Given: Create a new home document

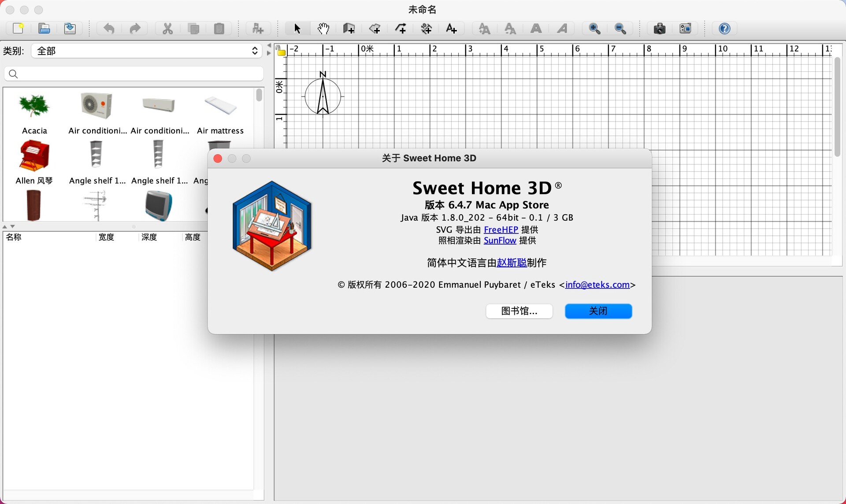Looking at the screenshot, I should click(18, 28).
